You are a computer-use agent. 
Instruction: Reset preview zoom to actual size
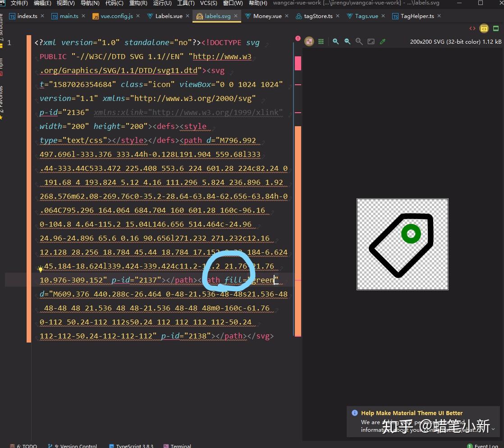point(359,41)
